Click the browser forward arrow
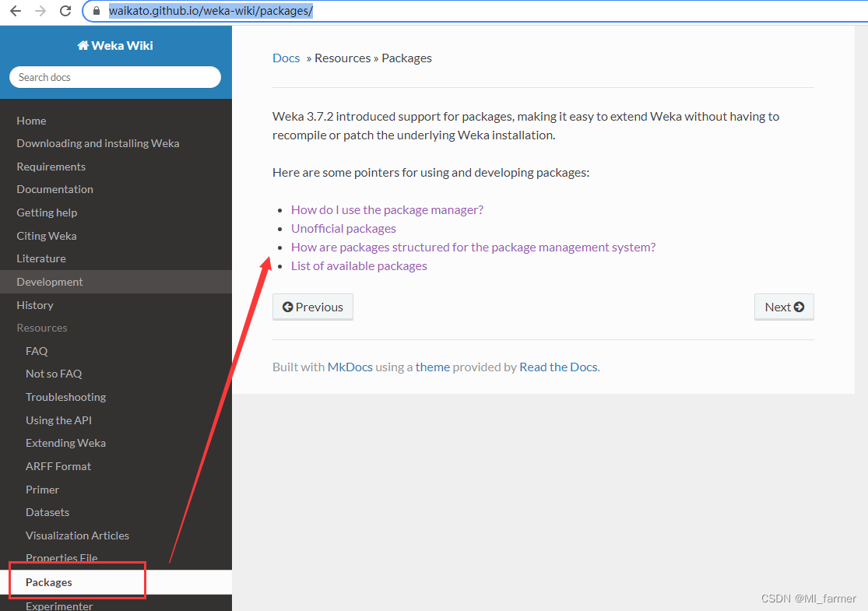 [x=40, y=11]
